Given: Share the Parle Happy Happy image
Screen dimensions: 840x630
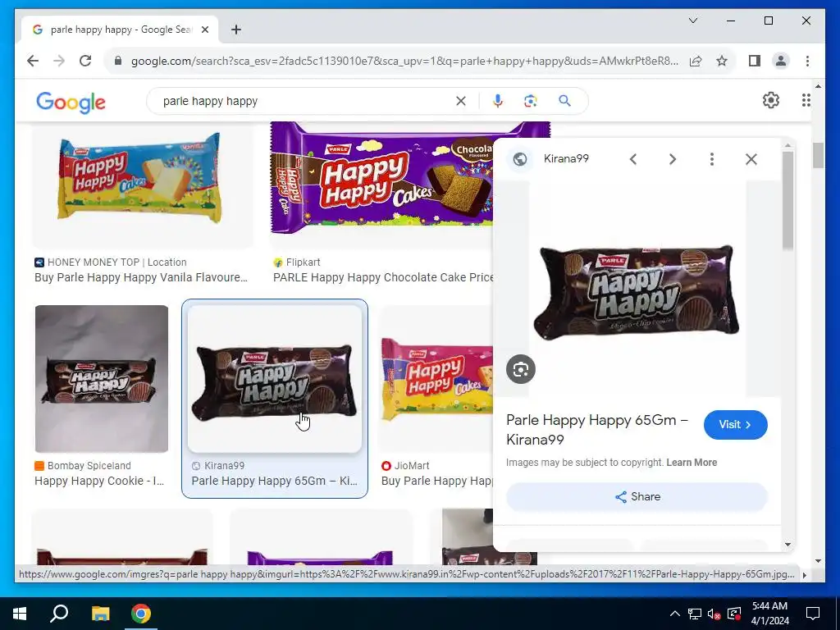Looking at the screenshot, I should coord(637,496).
